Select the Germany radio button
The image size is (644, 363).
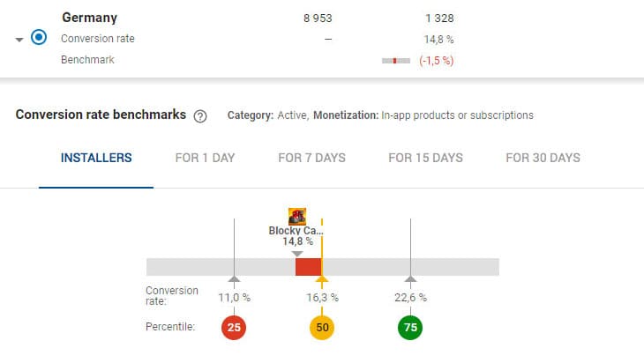point(39,39)
